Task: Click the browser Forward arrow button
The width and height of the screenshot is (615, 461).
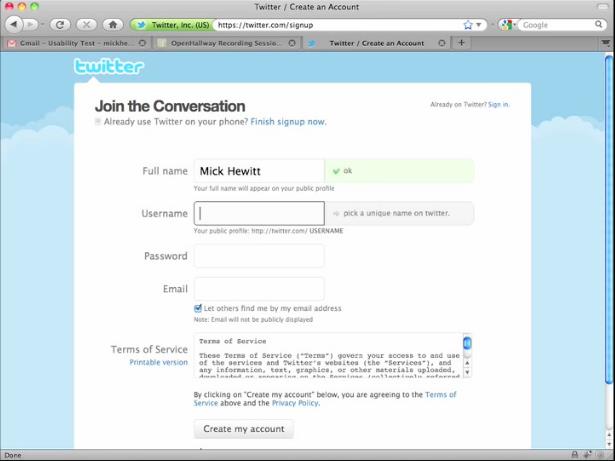Action: point(31,25)
